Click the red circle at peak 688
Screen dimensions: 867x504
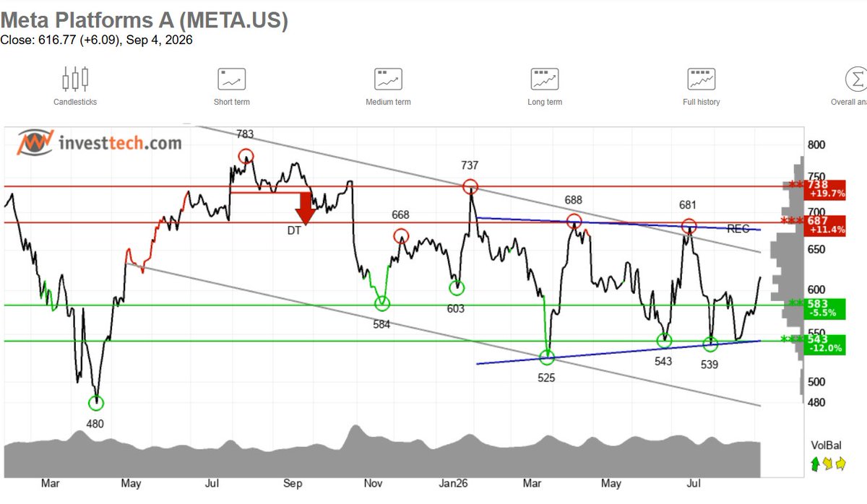[x=574, y=220]
